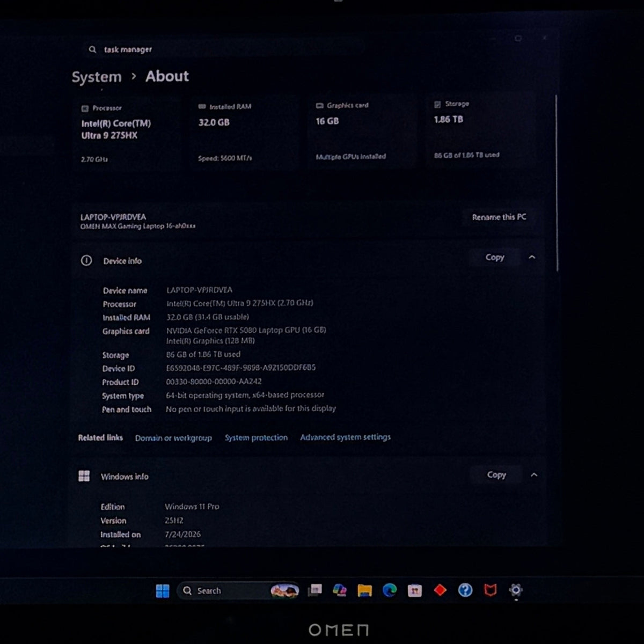
Task: Go back to System breadcrumb
Action: coord(97,77)
